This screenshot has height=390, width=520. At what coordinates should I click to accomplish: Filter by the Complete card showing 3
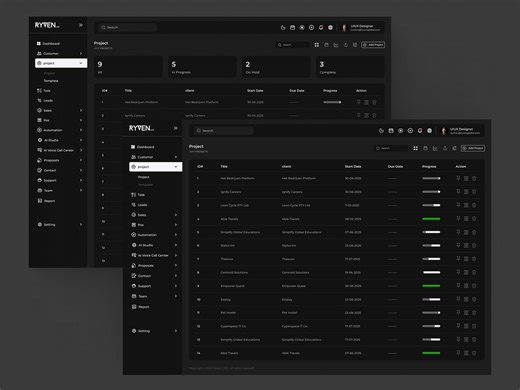click(x=350, y=67)
